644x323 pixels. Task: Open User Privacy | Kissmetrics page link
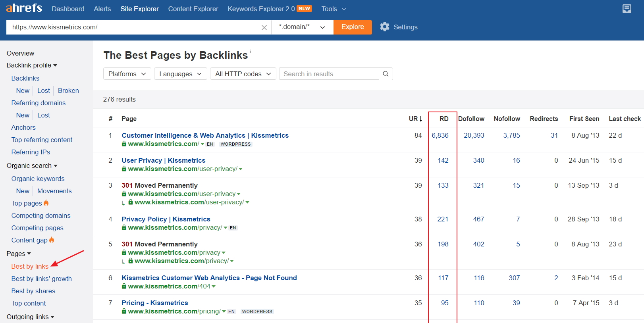pyautogui.click(x=164, y=160)
